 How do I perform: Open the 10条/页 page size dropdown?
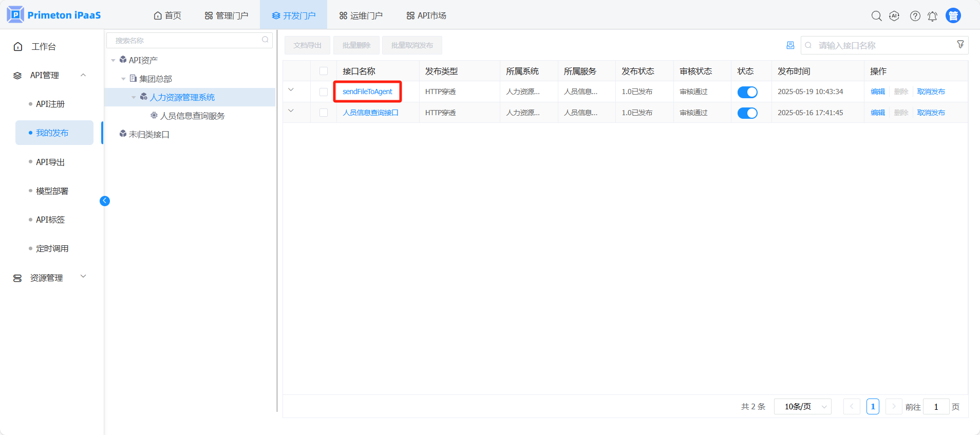pyautogui.click(x=802, y=407)
